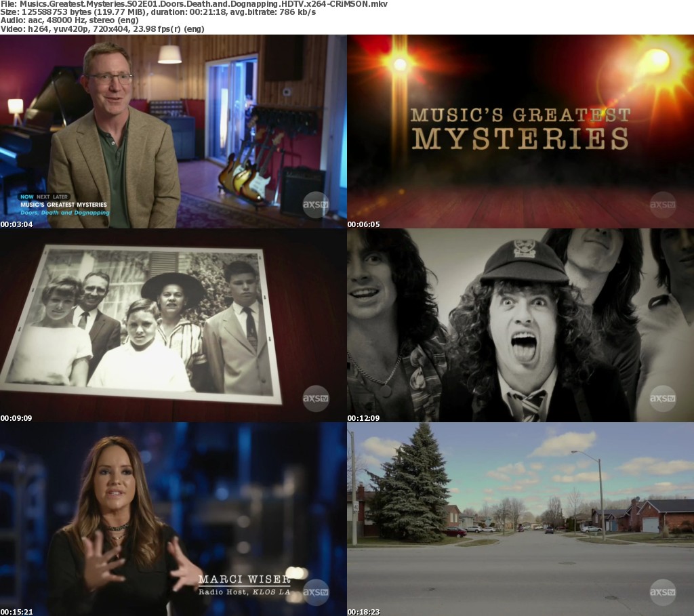The image size is (694, 616).
Task: Open the black-and-white family photo thumbnail
Action: (x=173, y=325)
